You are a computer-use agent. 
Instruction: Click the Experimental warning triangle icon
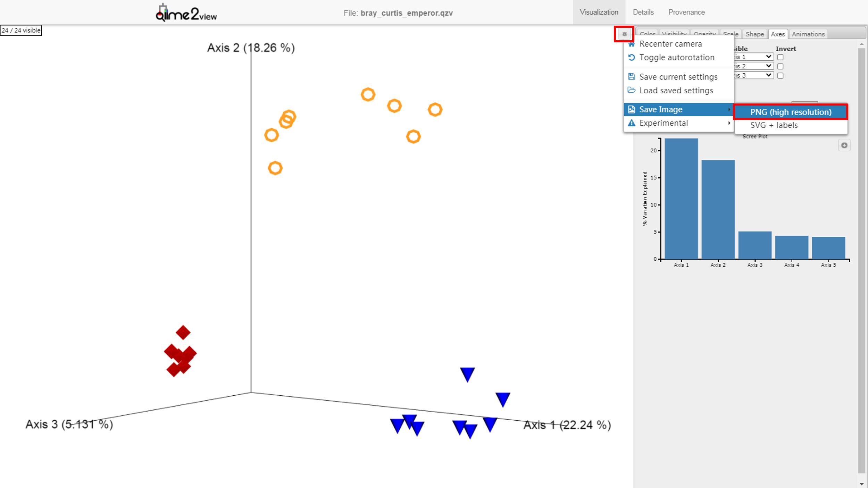(632, 123)
